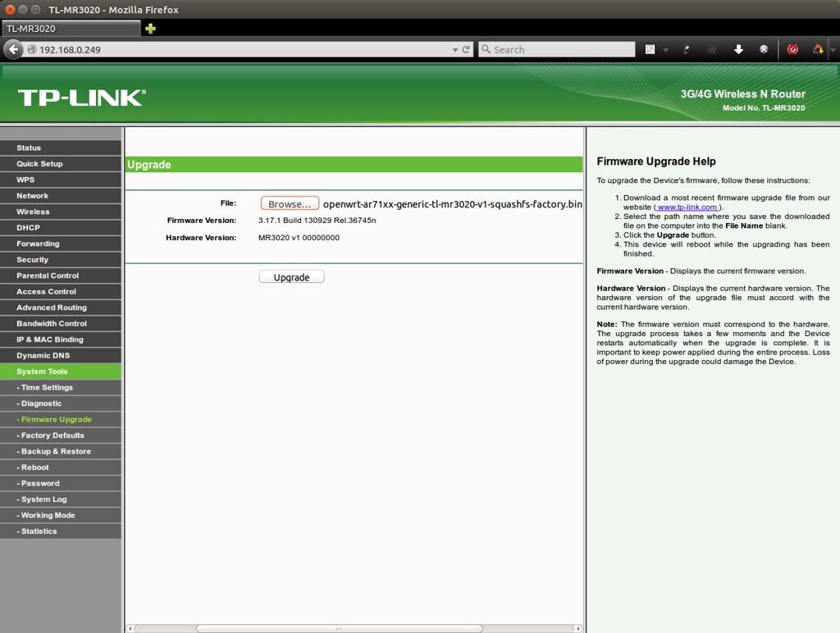Click the bookmark star icon in toolbar
Viewport: 840px width, 633px height.
712,49
